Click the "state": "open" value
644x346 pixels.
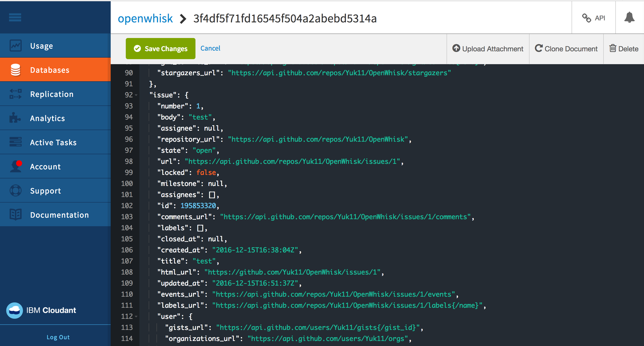point(204,150)
